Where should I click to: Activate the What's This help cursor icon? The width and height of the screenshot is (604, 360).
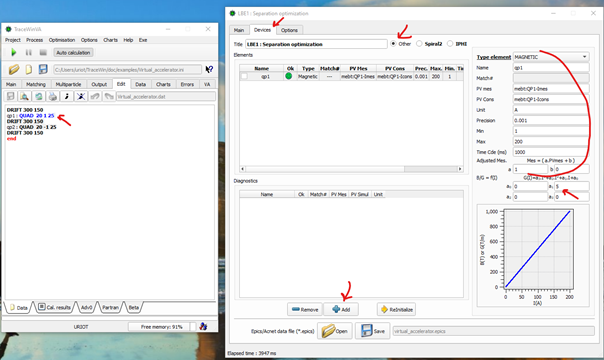[209, 69]
